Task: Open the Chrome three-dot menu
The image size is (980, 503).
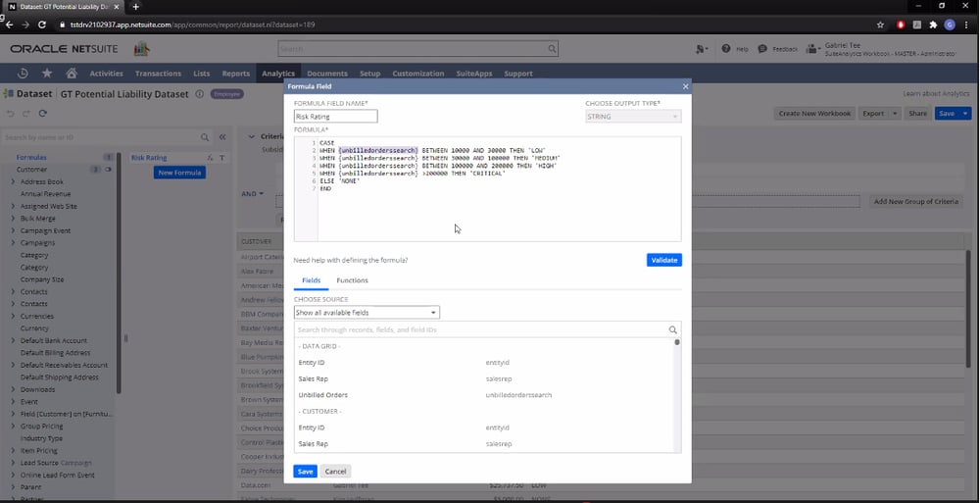Action: (966, 25)
